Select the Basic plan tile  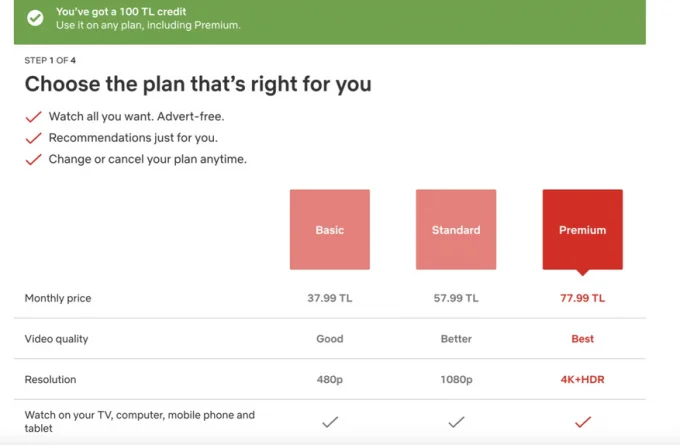(330, 229)
